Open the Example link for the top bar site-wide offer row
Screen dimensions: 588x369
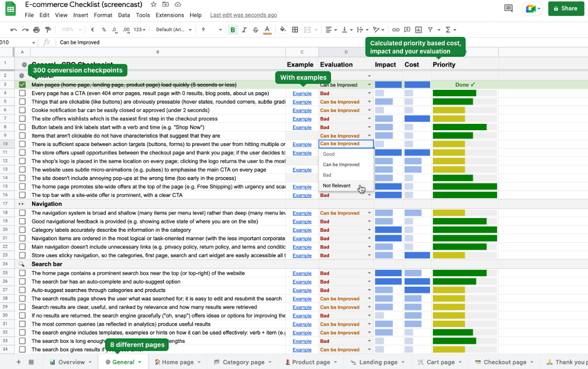302,195
